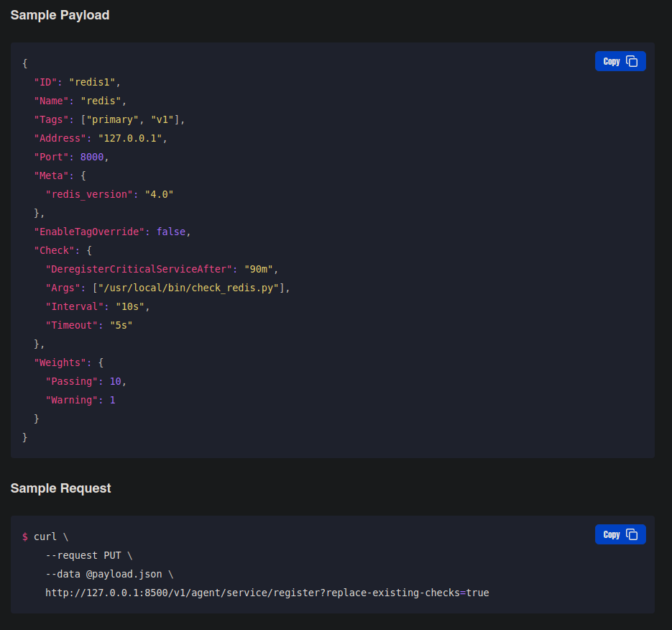Click the false value of EnableTagOverride
The image size is (672, 630).
tap(172, 232)
